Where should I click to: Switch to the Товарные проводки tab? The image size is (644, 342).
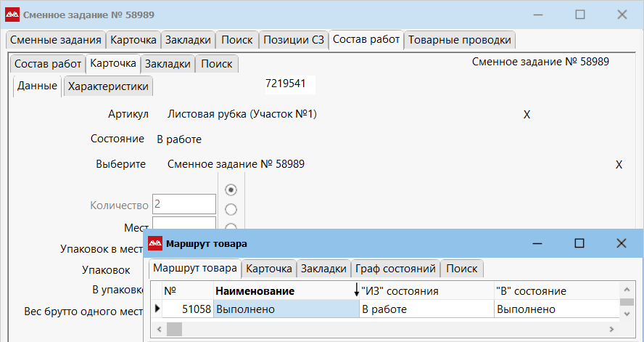point(460,40)
